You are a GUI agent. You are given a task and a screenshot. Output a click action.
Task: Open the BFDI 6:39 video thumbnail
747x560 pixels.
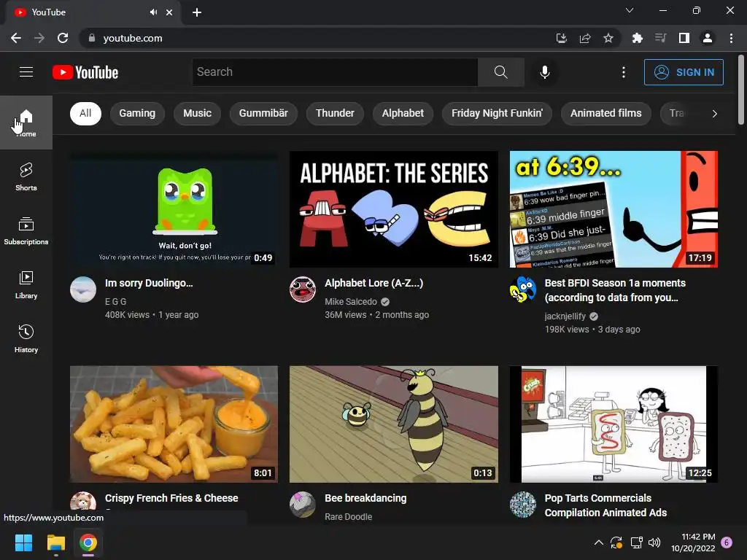614,209
